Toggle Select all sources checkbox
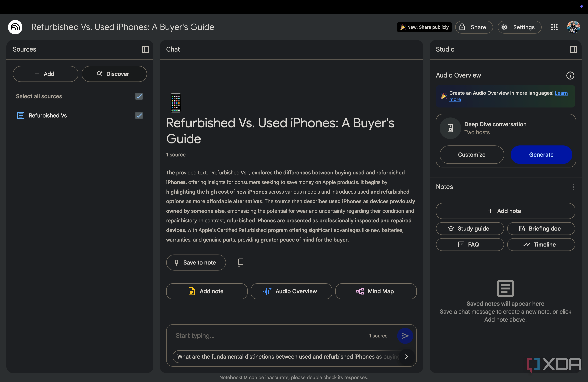The width and height of the screenshot is (588, 382). (x=139, y=96)
